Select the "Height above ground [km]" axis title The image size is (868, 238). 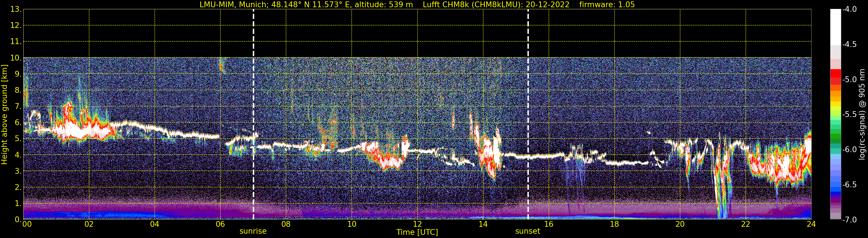(x=4, y=115)
